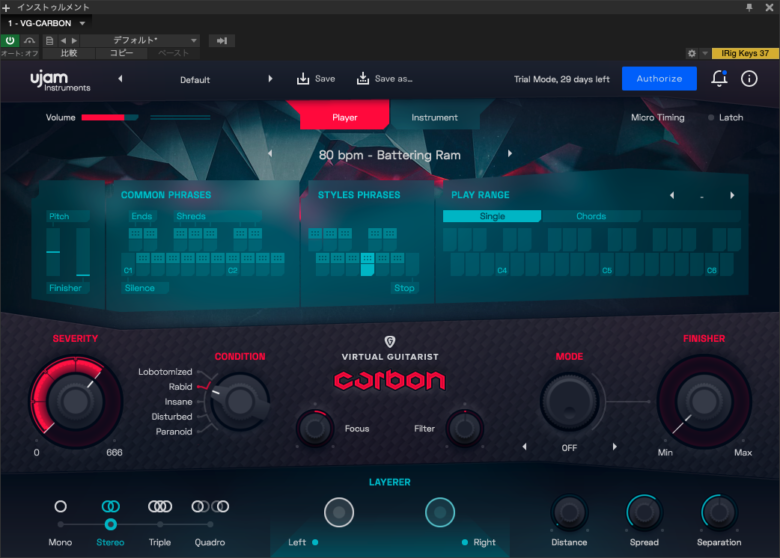Select next style after Battering Ram
Screen dimensions: 780x558
[x=510, y=154]
